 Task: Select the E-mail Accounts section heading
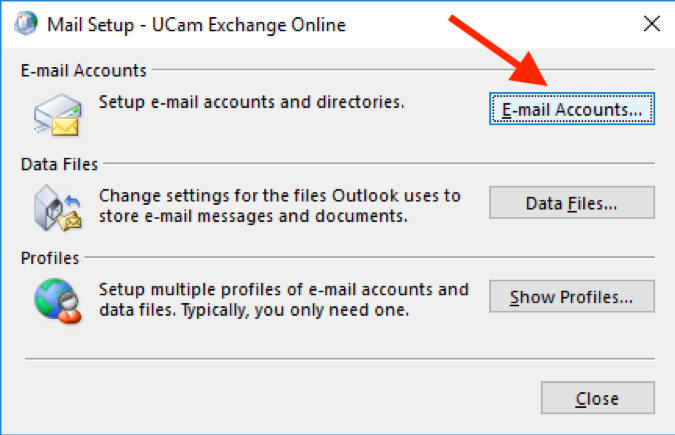point(84,70)
